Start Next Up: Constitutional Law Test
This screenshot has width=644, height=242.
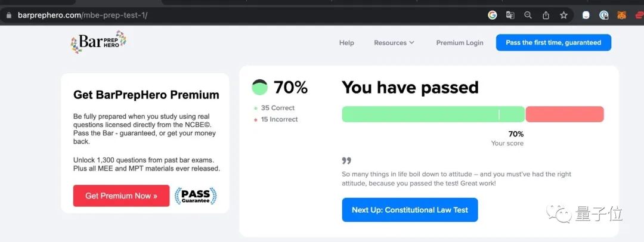(x=410, y=210)
